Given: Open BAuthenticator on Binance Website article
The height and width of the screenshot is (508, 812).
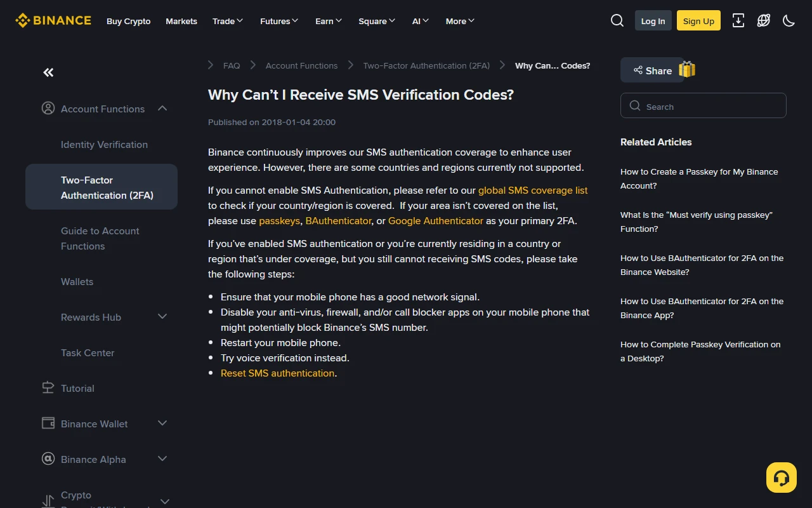Looking at the screenshot, I should [702, 265].
